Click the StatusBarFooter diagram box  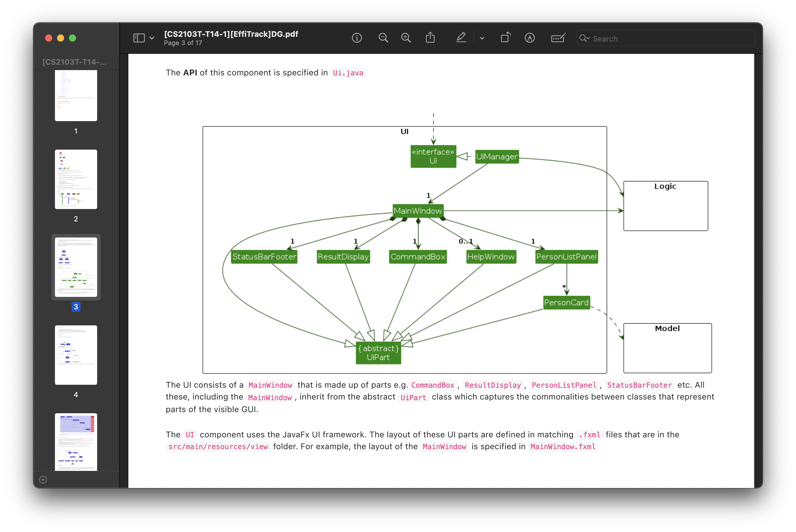point(264,257)
